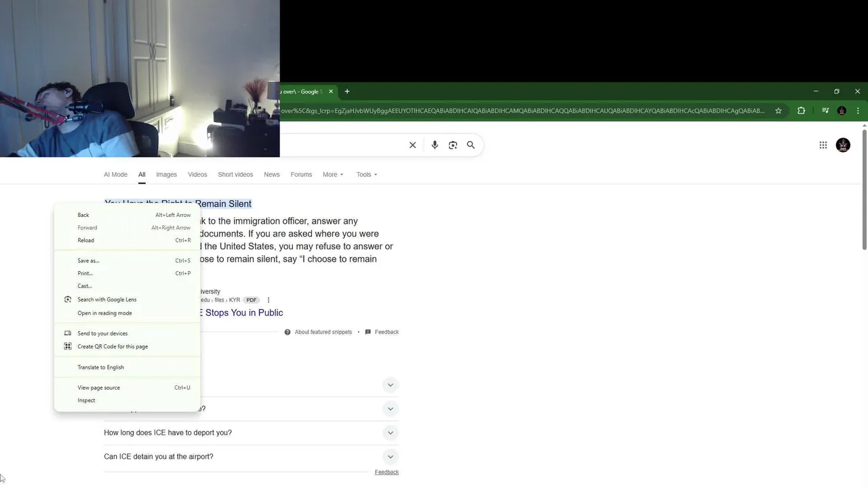Click the QR code icon in context menu

[x=68, y=346]
